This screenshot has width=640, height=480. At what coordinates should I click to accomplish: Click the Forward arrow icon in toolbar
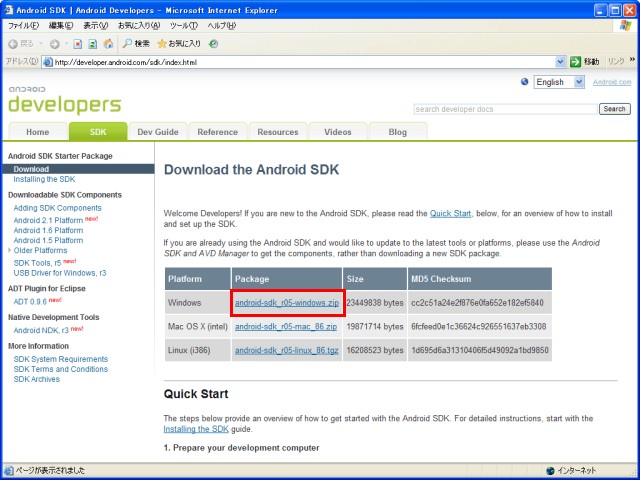(55, 44)
